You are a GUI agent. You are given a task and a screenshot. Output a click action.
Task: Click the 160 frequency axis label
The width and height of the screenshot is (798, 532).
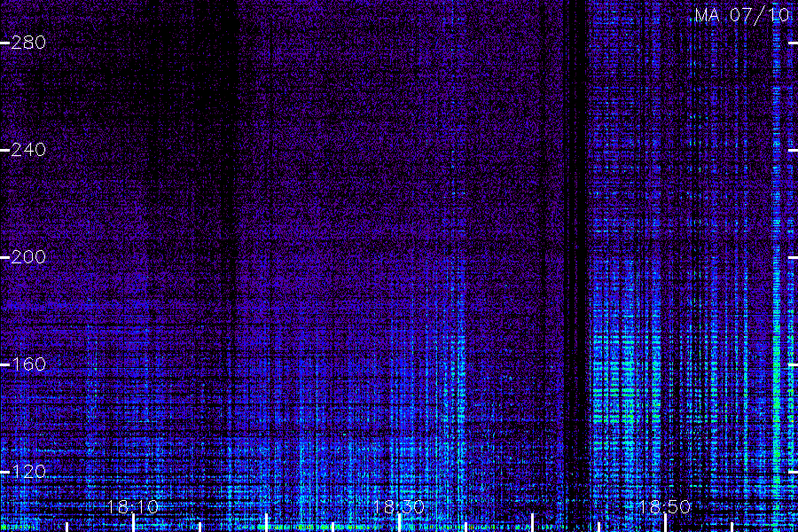pos(28,364)
